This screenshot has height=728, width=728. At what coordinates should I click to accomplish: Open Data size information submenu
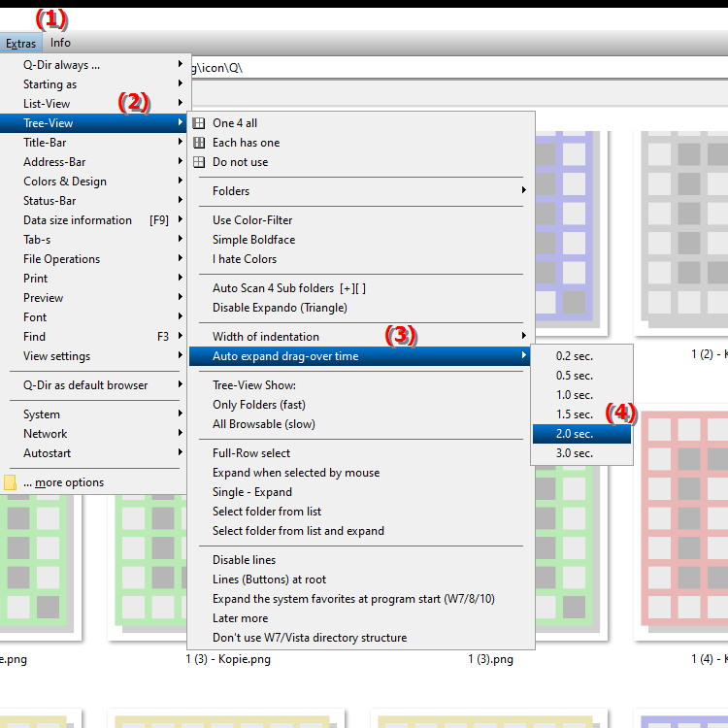(x=94, y=220)
